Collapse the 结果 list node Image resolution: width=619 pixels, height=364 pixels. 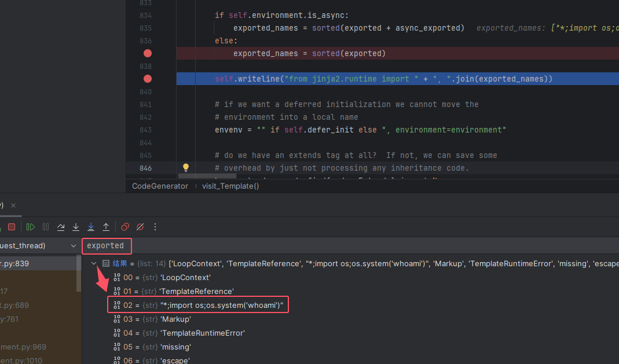point(94,263)
